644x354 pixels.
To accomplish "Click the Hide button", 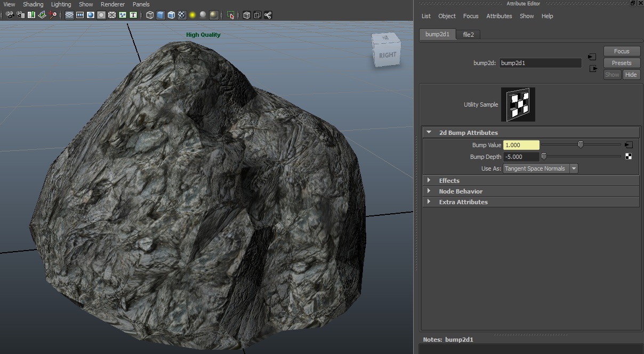I will point(631,75).
